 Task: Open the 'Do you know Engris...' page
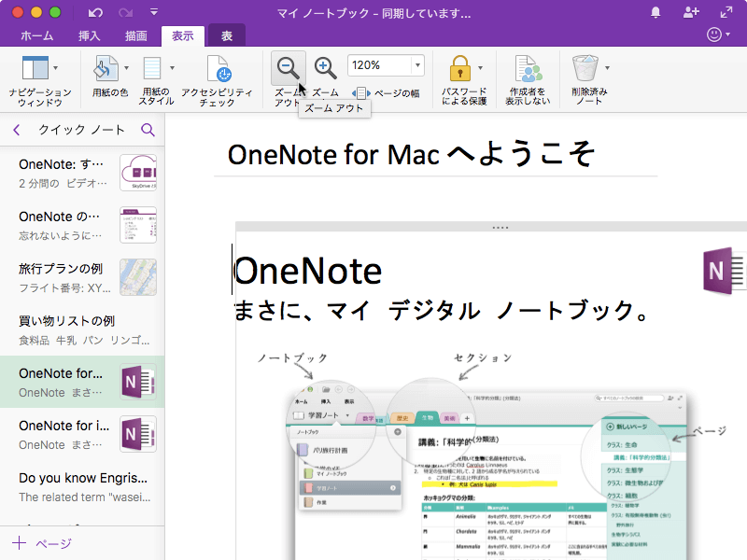pos(82,486)
